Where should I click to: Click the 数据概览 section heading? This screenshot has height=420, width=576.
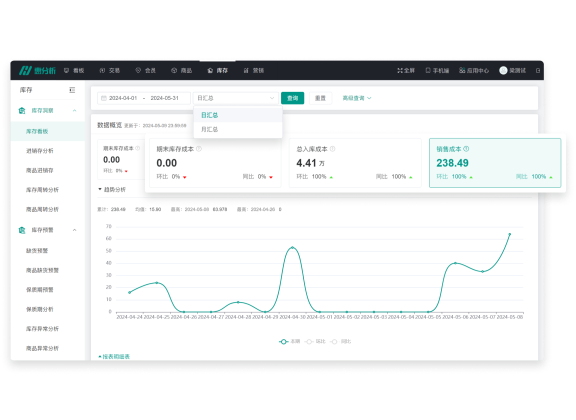coord(109,125)
